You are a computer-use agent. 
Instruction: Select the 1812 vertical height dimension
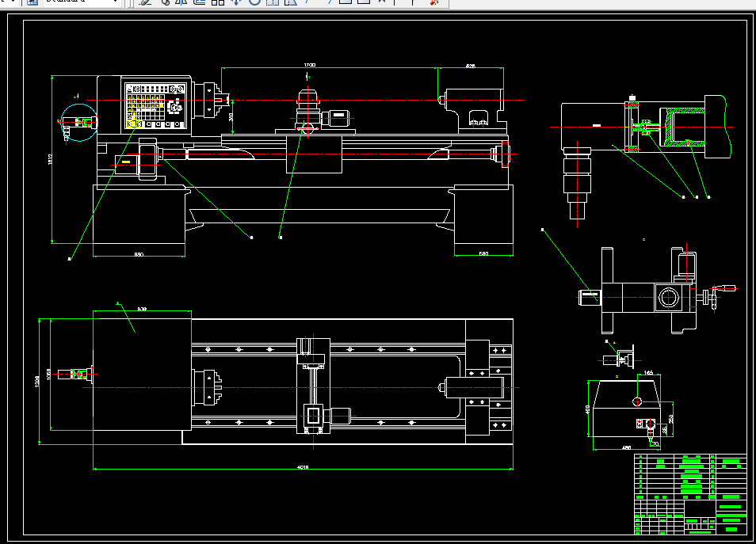pos(51,159)
